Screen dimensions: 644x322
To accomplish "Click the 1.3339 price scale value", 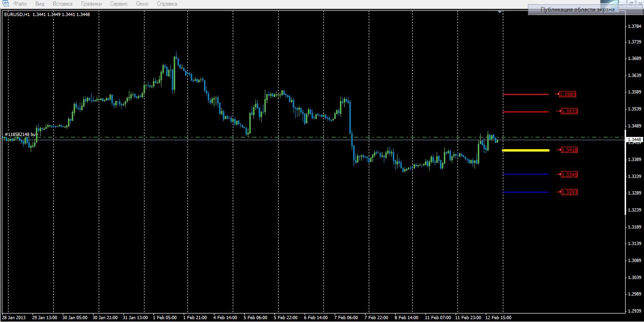I will click(635, 176).
